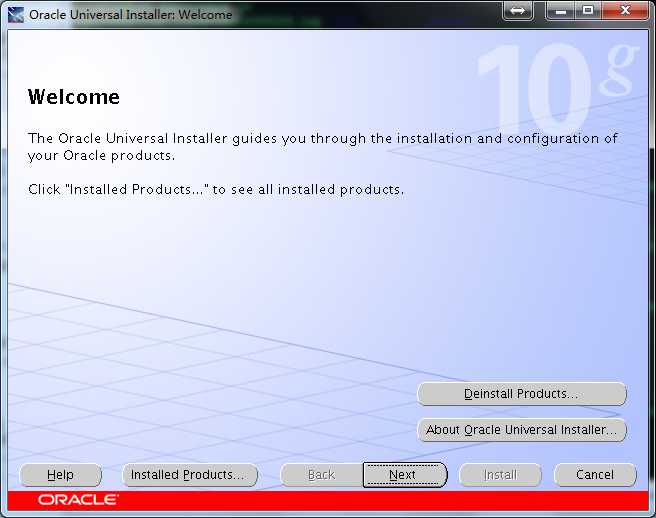View the Installed Products list
Screen dimensions: 656x518
coord(190,475)
